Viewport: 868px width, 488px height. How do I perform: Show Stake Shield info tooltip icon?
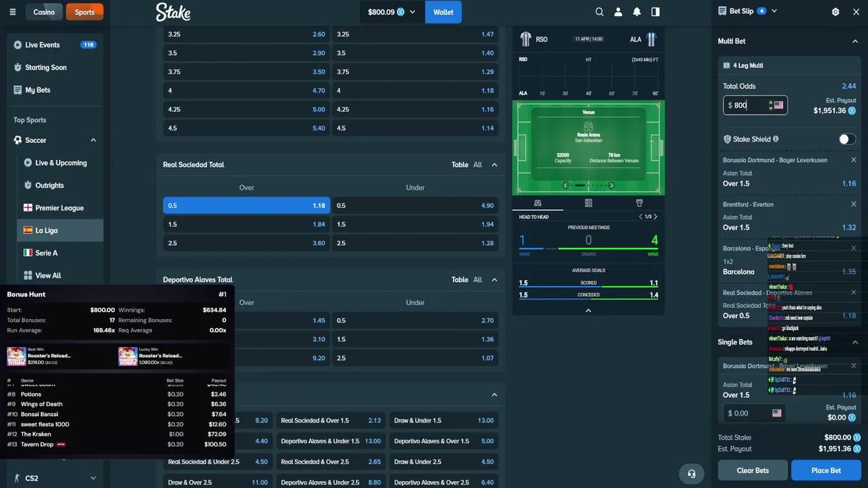pos(776,139)
